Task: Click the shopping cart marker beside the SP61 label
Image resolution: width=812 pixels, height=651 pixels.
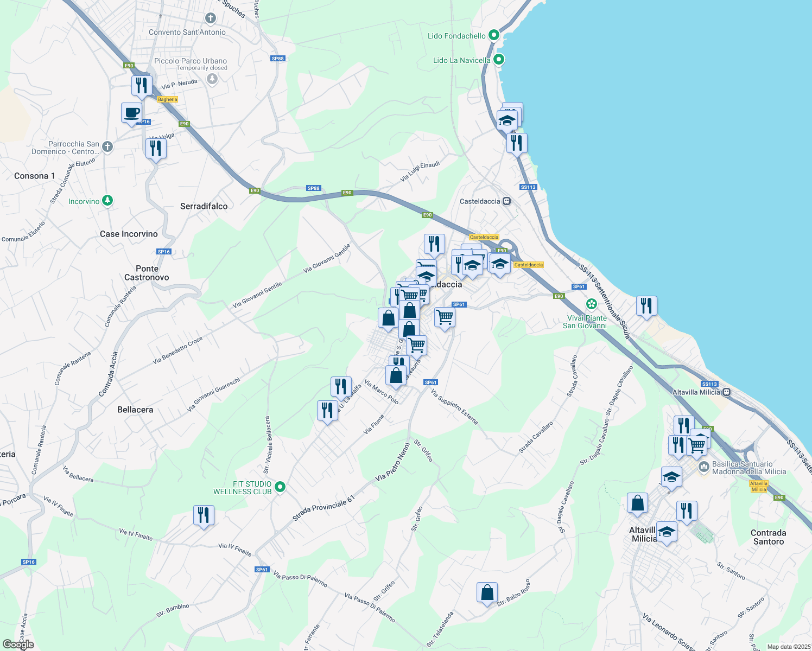Action: [x=445, y=318]
